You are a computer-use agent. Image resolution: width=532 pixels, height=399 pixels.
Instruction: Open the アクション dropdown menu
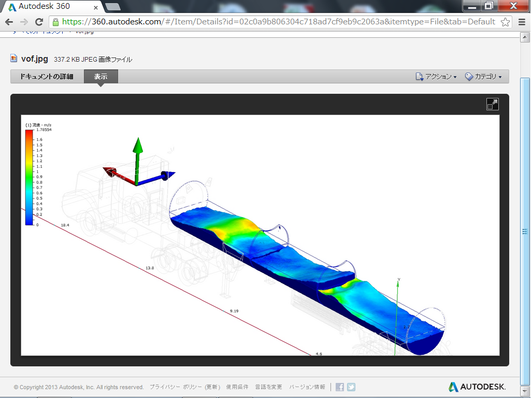436,77
